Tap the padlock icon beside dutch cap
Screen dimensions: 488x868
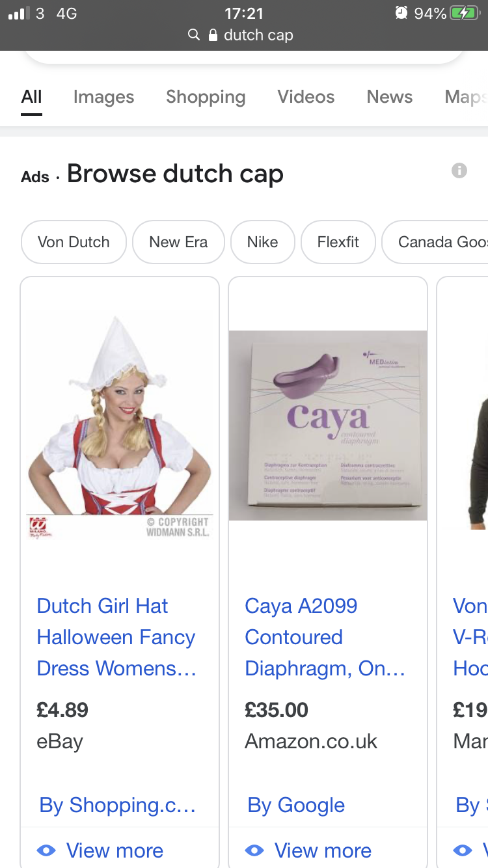[x=213, y=34]
